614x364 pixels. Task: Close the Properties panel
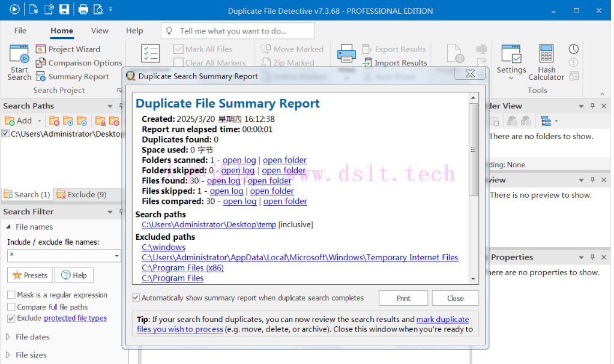604,257
